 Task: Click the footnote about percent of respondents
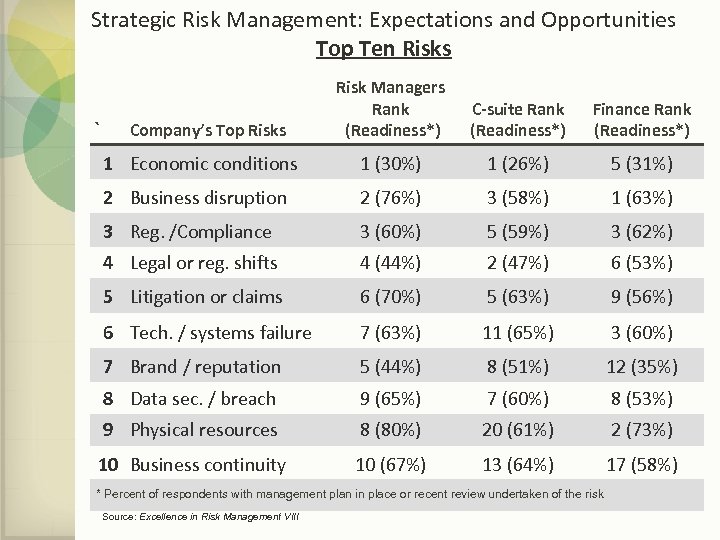(349, 494)
